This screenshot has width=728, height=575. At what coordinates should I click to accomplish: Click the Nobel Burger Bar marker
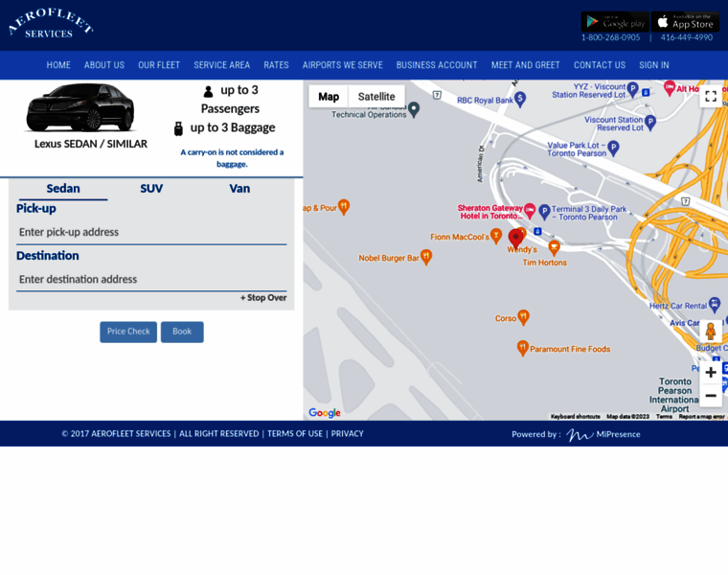[x=425, y=257]
